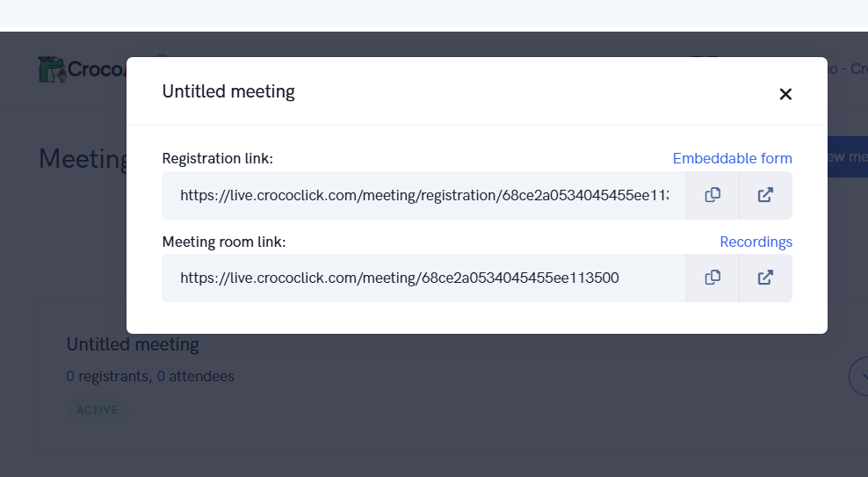Open meeting room link externally

coord(765,278)
